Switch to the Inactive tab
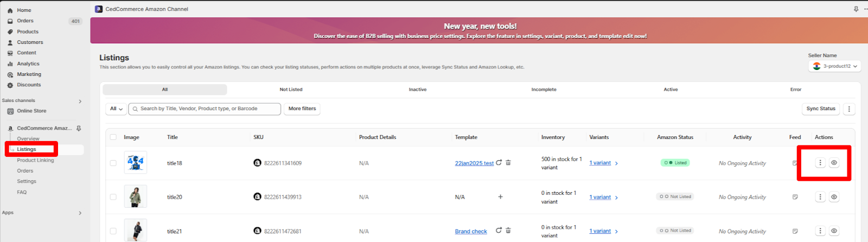 (x=418, y=90)
